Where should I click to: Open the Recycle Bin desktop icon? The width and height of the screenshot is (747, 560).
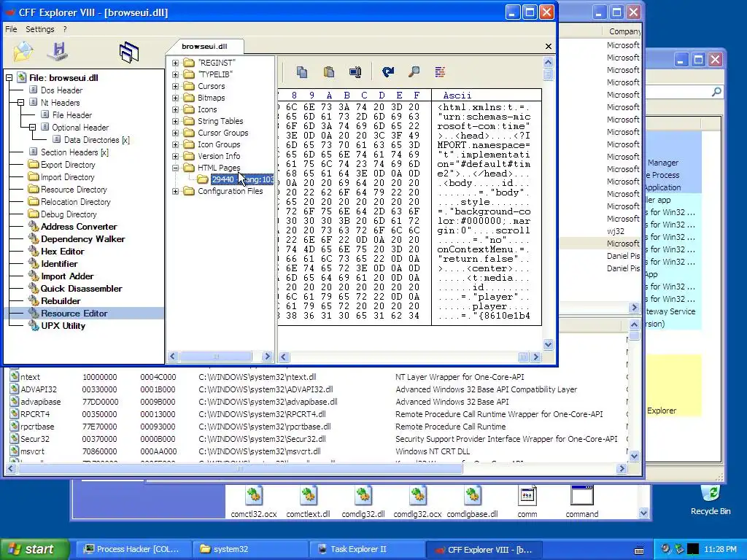pyautogui.click(x=711, y=500)
